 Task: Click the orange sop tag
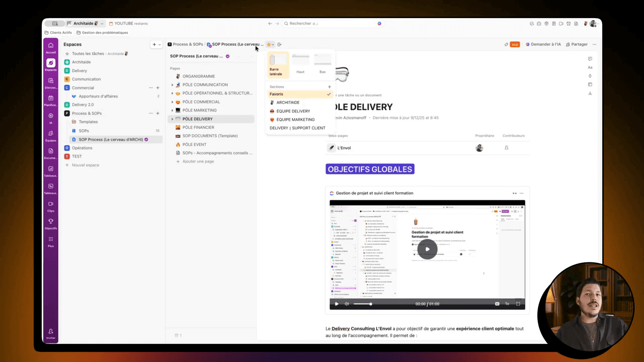pyautogui.click(x=515, y=44)
